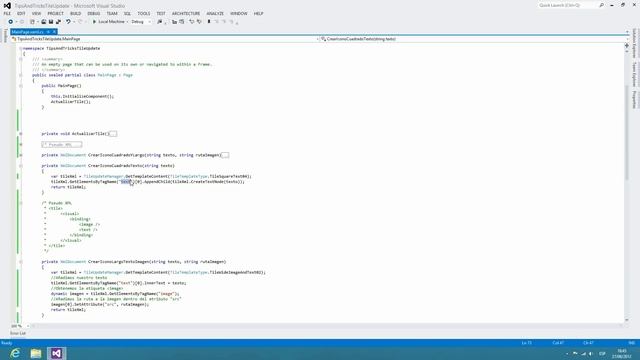Click the Save All toolbar icon
This screenshot has width=640, height=360.
click(x=58, y=22)
